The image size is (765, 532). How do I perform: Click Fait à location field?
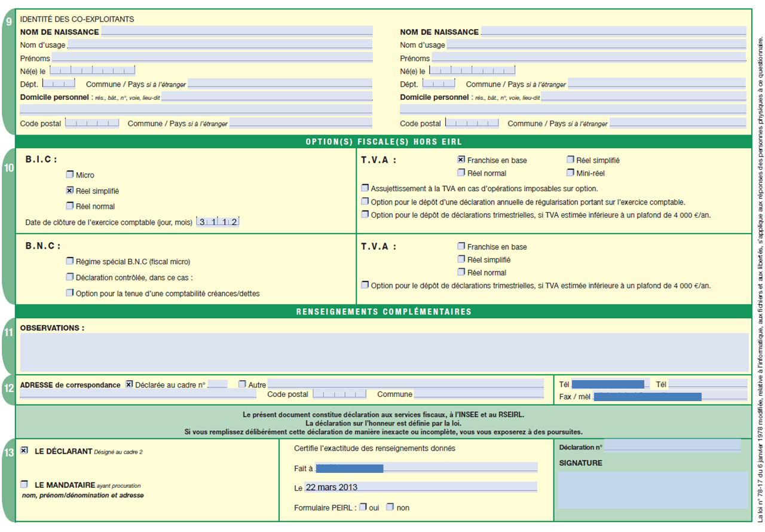[x=427, y=468]
